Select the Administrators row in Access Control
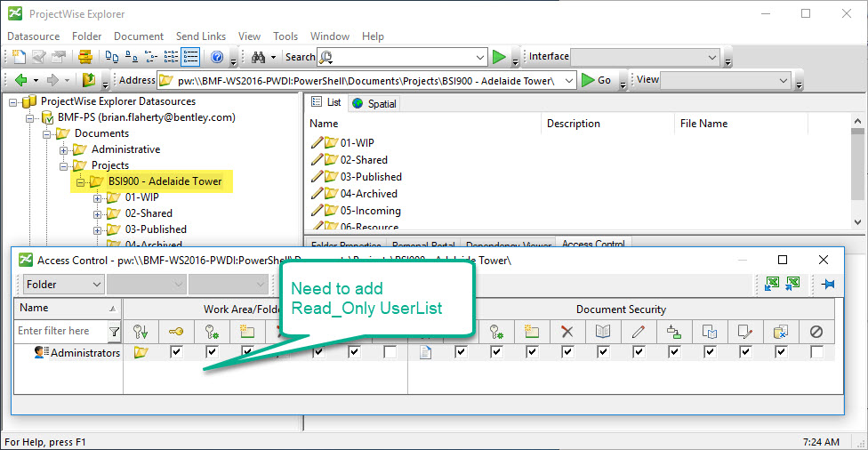The width and height of the screenshot is (868, 450). (x=77, y=352)
